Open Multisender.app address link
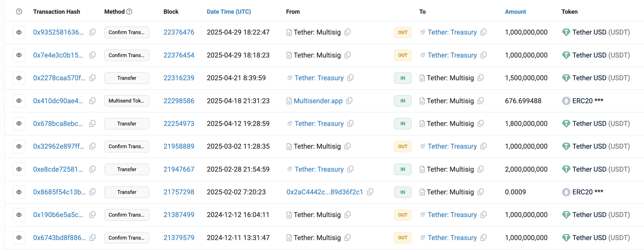Image resolution: width=644 pixels, height=250 pixels. pyautogui.click(x=318, y=101)
